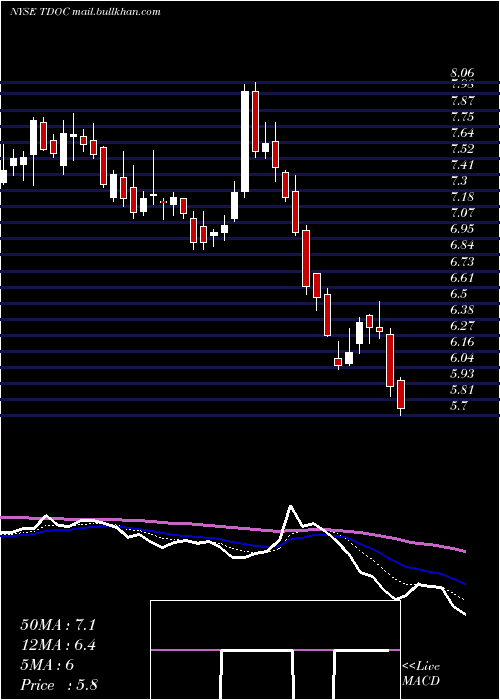Click the NYSE TDOC mail.bullkhan.com title text

[x=85, y=12]
